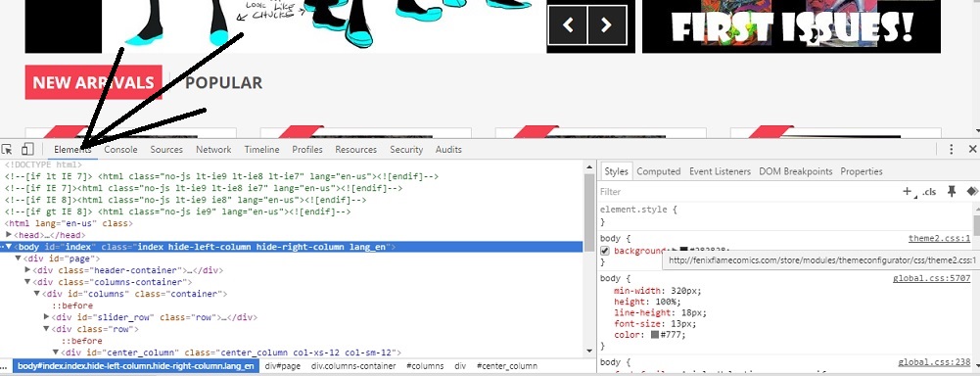
Task: Add a new style rule with plus icon
Action: [x=907, y=192]
